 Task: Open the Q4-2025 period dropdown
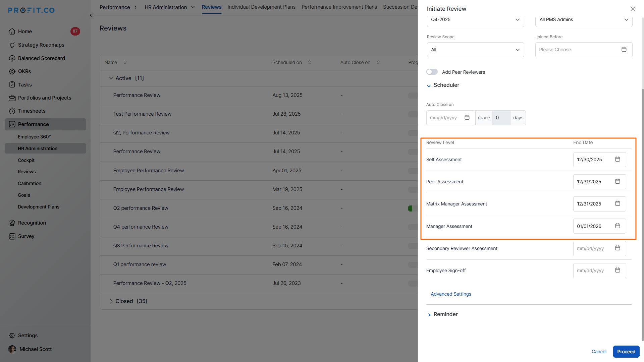(475, 19)
